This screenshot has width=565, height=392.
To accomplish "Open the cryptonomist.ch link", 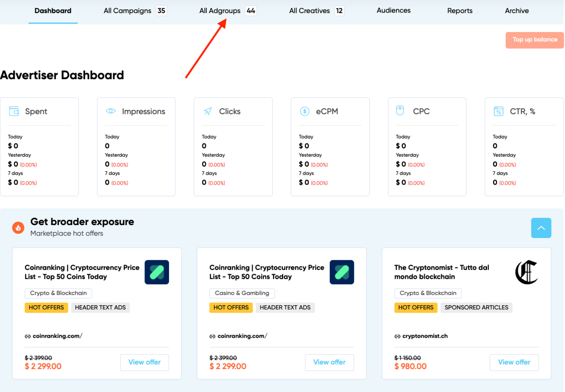I will tap(425, 336).
